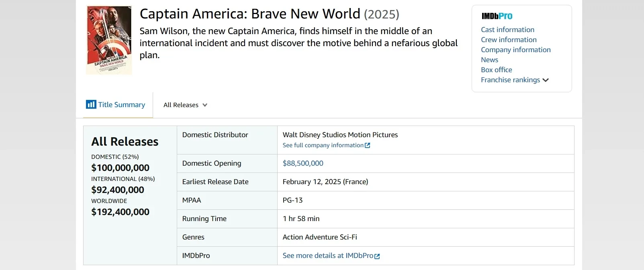Click external link icon after company information
Viewport: 644px width, 270px height.
367,145
